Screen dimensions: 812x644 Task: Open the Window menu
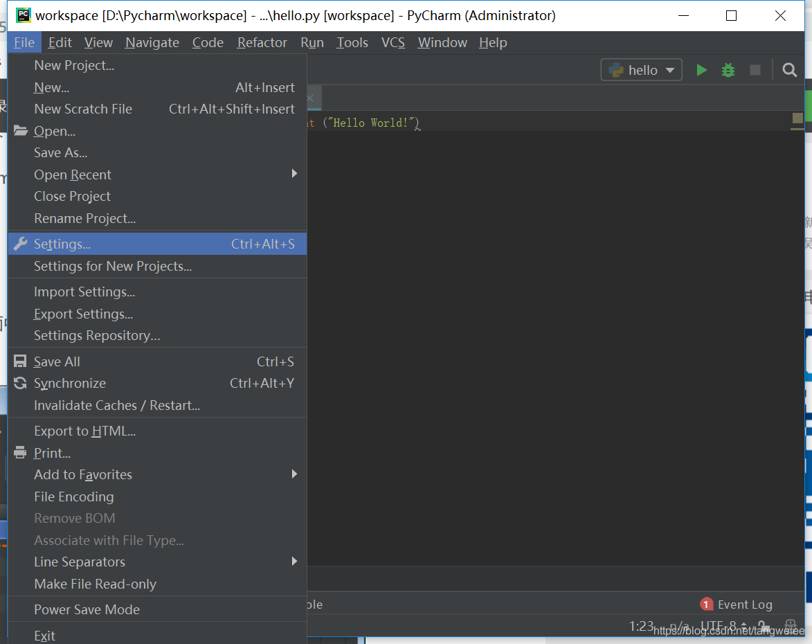tap(442, 42)
